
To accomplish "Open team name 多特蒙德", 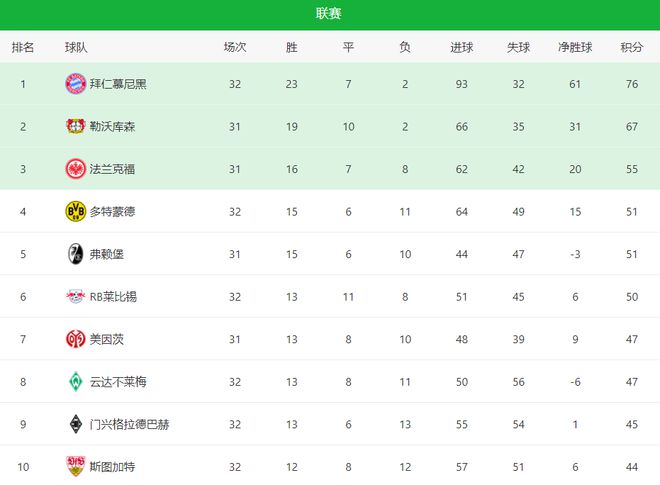I will point(112,212).
